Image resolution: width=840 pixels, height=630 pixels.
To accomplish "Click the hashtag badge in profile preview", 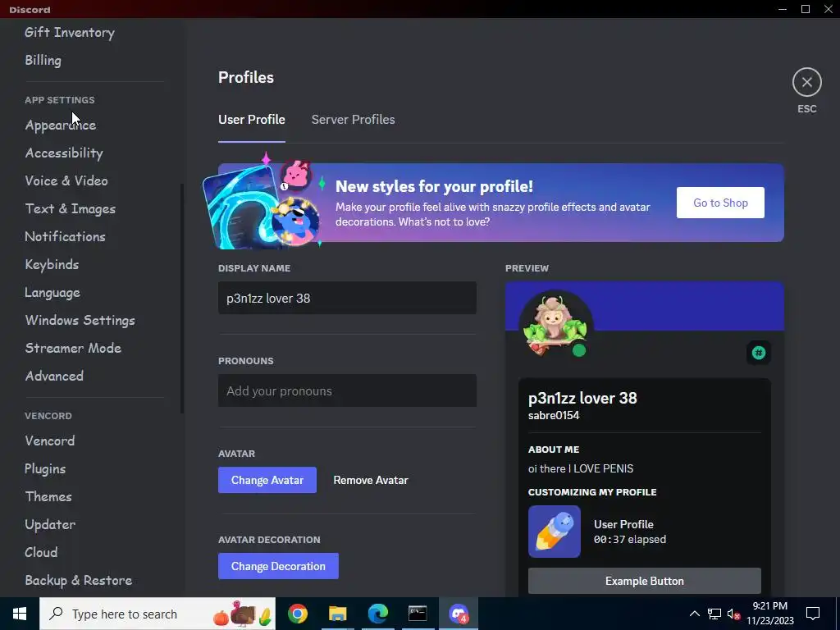I will tap(759, 353).
